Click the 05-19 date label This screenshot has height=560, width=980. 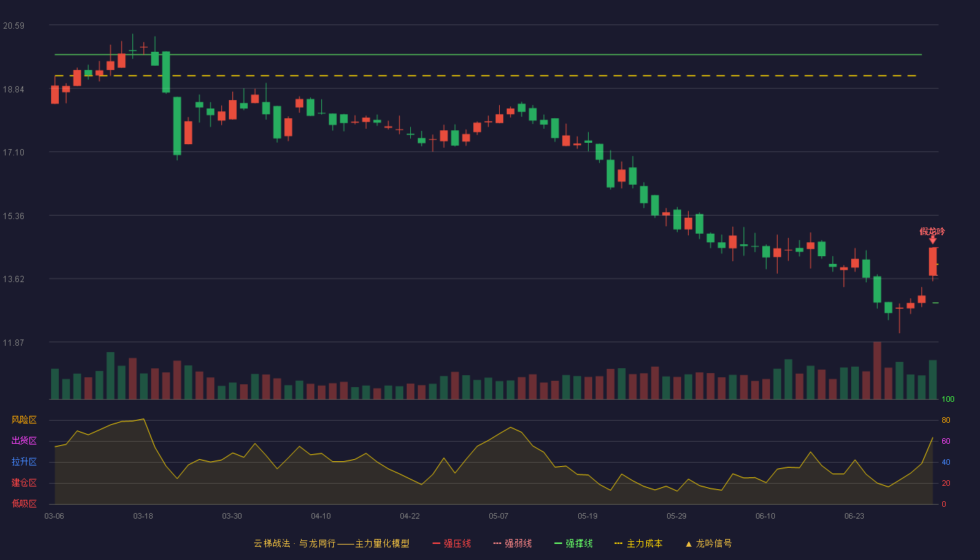(x=587, y=516)
